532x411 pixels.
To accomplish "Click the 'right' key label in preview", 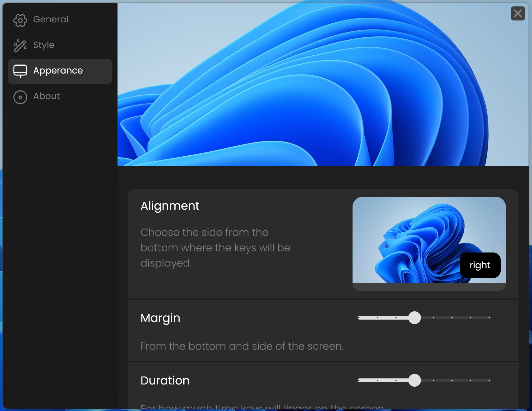I will pos(480,265).
